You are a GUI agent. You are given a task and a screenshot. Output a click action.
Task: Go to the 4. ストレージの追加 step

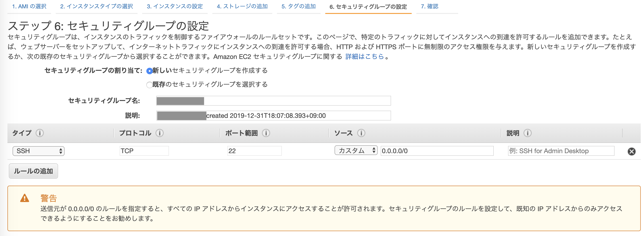click(242, 7)
